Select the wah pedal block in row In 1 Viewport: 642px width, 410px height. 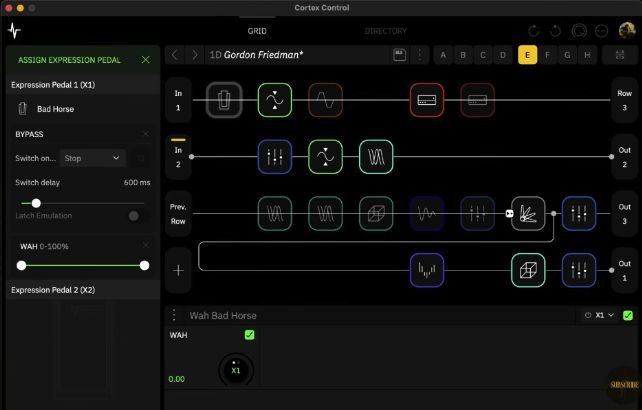[224, 100]
